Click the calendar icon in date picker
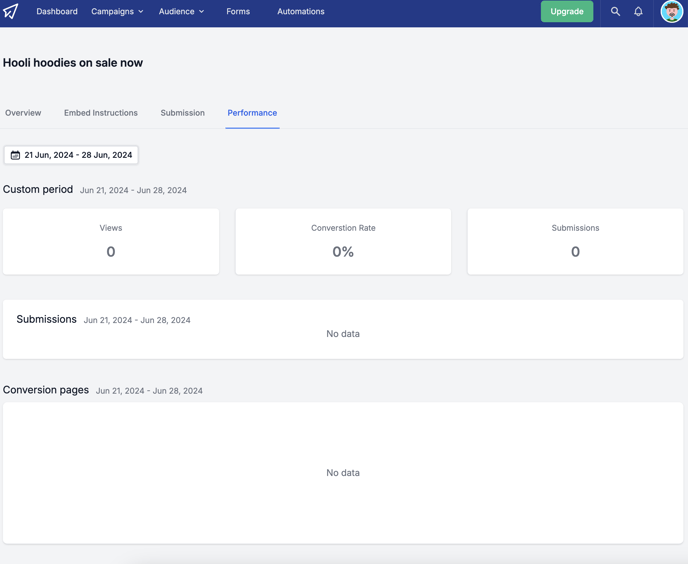Viewport: 688px width, 564px height. [x=15, y=155]
